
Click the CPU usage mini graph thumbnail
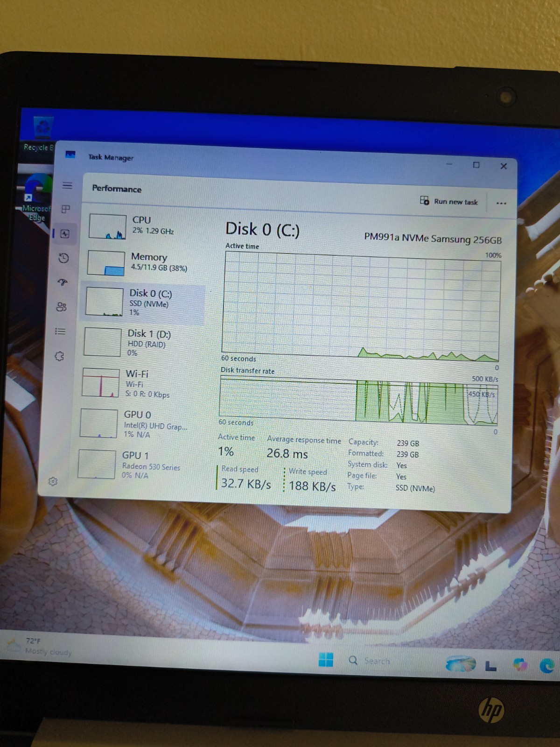point(107,226)
